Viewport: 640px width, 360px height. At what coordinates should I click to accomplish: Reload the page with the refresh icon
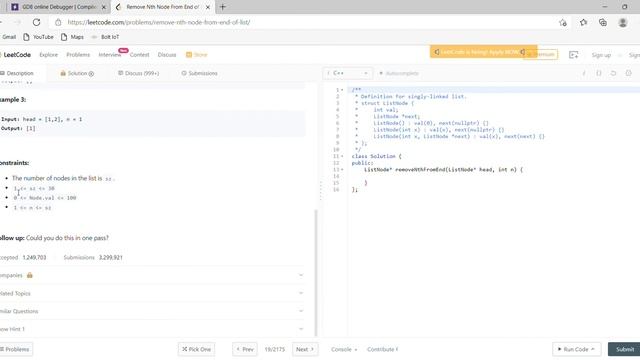36,22
